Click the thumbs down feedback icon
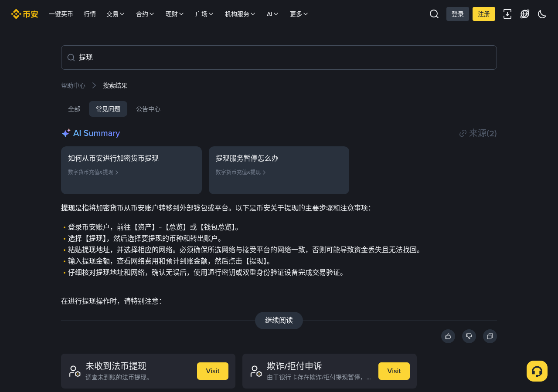 (469, 336)
